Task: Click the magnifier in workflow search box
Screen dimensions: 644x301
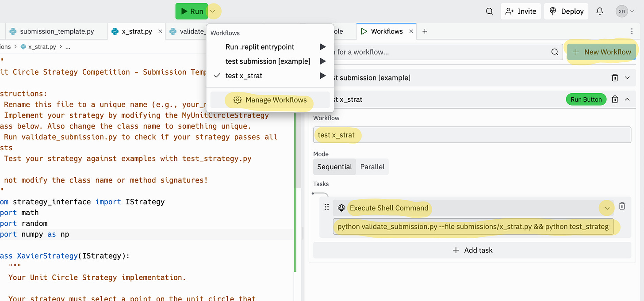Action: (x=555, y=52)
